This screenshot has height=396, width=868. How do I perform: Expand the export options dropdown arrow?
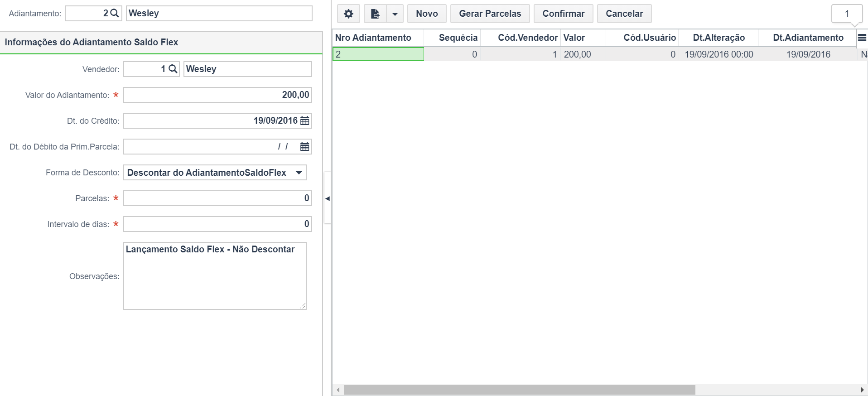click(395, 14)
